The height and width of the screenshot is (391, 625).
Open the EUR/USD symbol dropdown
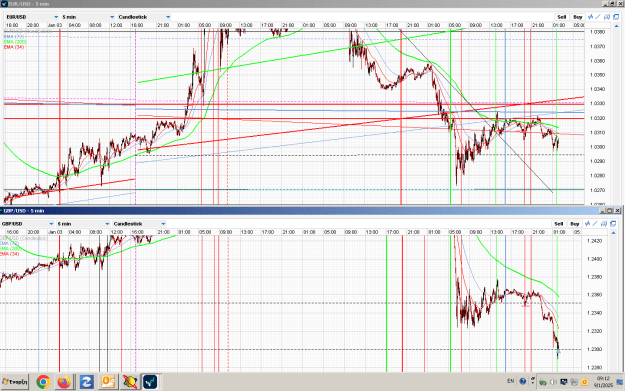coord(32,17)
